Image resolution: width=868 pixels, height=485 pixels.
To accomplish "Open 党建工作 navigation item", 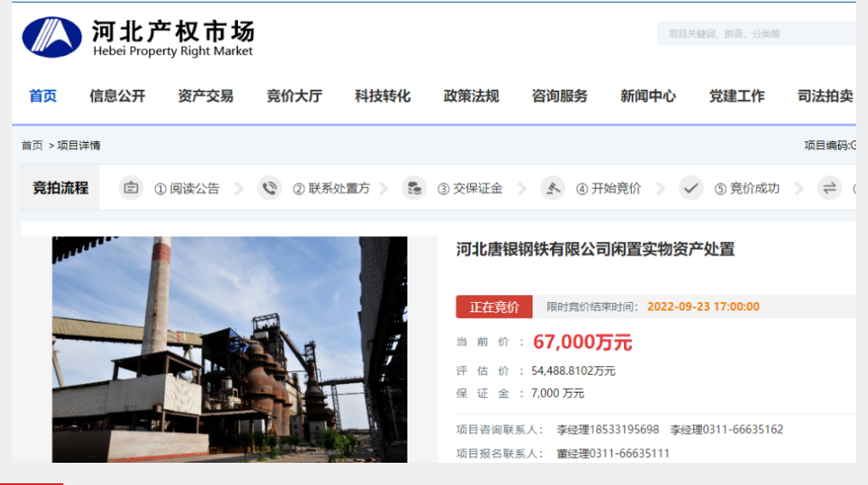I will [737, 96].
